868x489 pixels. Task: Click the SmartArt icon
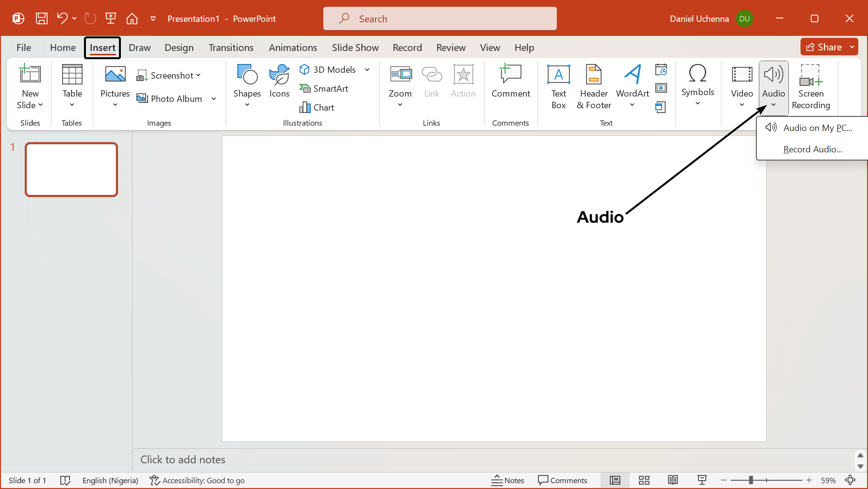[x=305, y=88]
